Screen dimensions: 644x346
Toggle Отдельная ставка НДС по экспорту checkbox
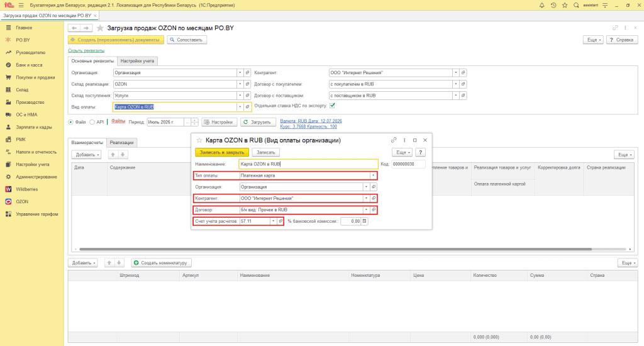click(x=332, y=106)
